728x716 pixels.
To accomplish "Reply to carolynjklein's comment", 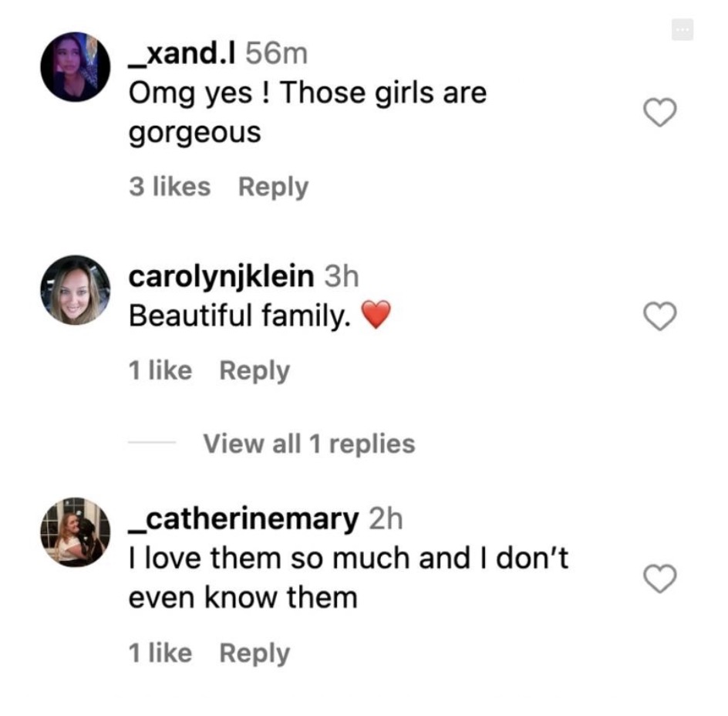I will (254, 370).
